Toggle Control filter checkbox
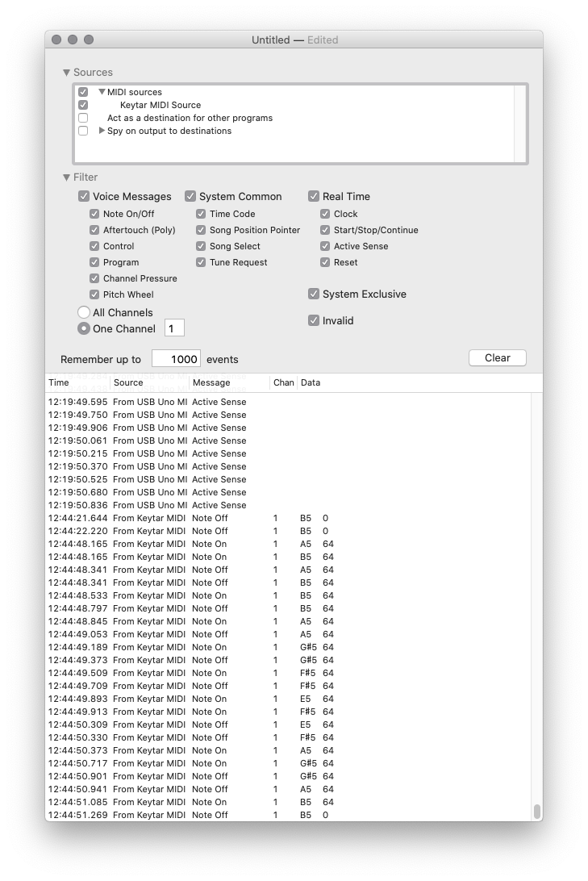Viewport: 588px width, 881px height. click(x=94, y=246)
